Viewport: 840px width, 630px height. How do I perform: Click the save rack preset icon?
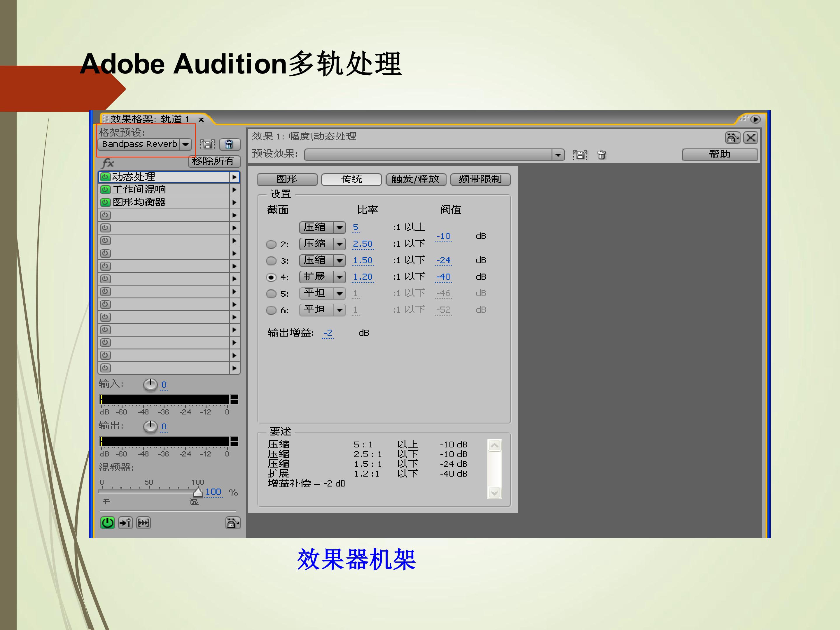click(x=207, y=144)
